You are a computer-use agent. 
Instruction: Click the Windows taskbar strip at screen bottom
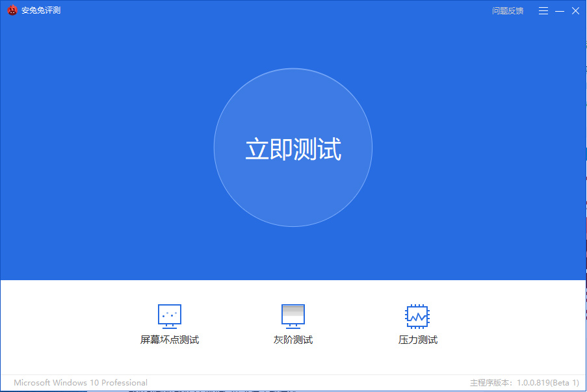293,390
